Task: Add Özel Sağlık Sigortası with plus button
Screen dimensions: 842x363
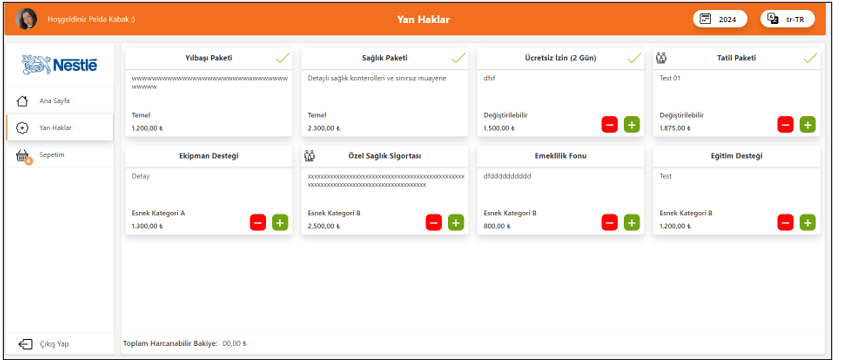Action: [456, 222]
